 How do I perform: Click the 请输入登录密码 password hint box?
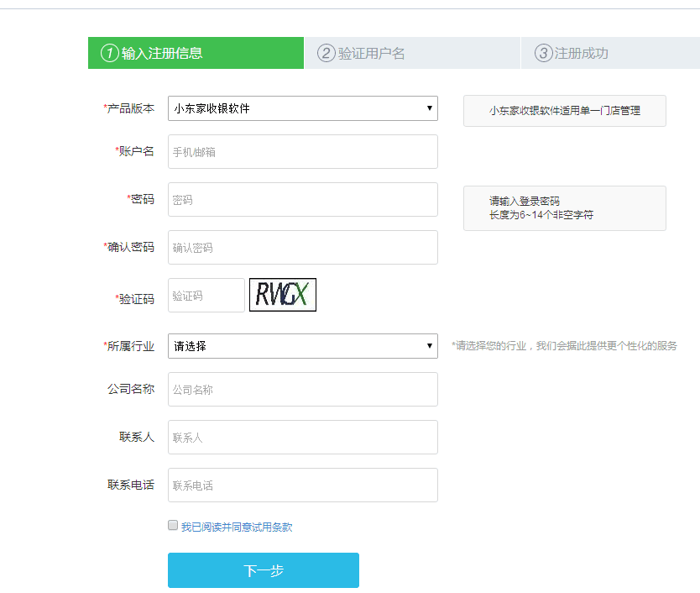tap(564, 208)
